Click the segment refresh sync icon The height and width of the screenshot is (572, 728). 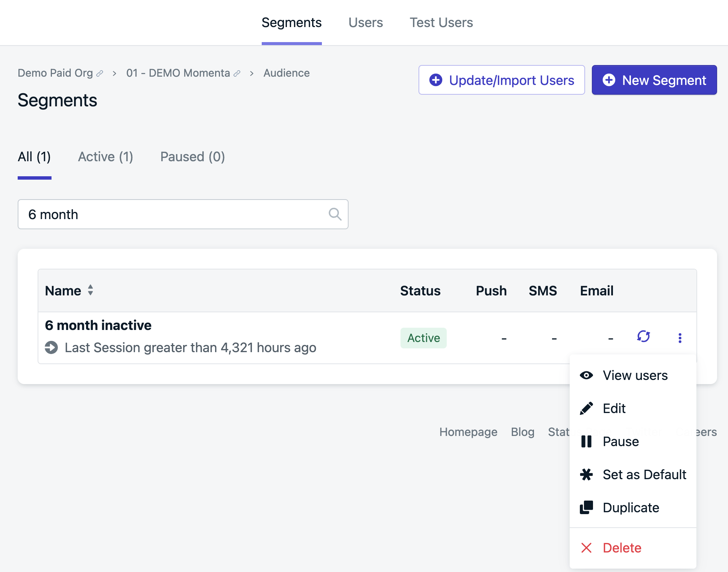click(x=643, y=336)
